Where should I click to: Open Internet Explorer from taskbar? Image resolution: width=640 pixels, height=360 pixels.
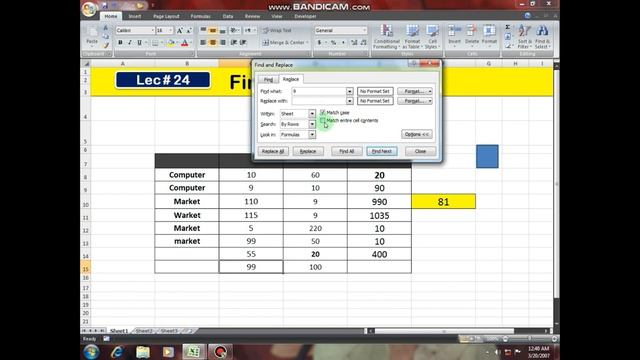pyautogui.click(x=117, y=352)
